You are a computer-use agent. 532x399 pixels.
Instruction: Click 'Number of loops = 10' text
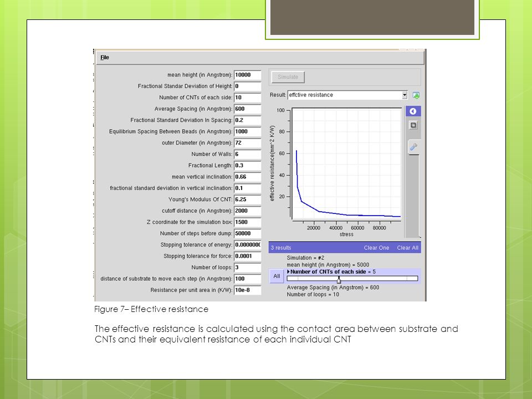coord(313,294)
